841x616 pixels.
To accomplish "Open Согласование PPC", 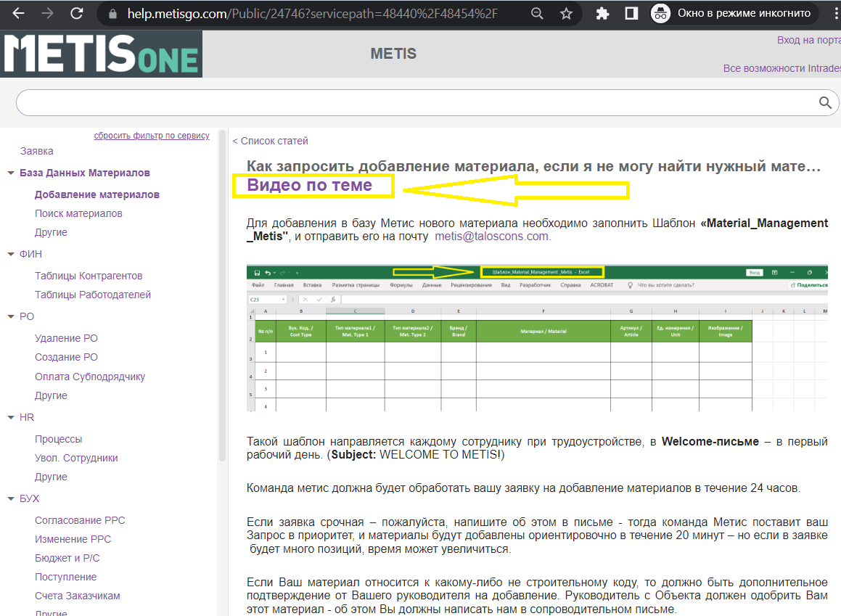I will point(80,520).
